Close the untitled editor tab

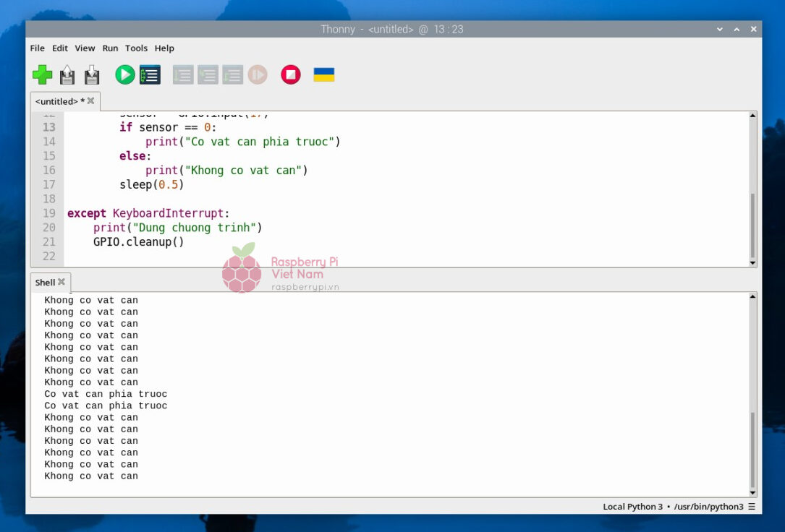point(91,101)
